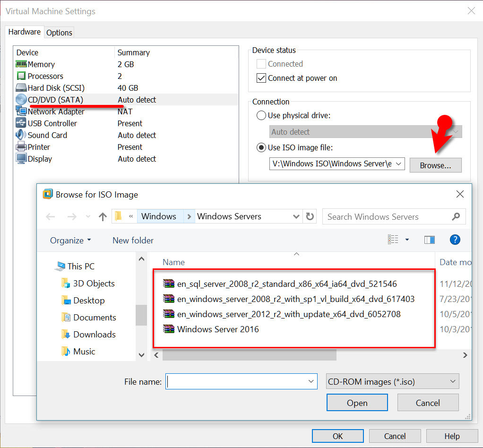Go forward in Browse for ISO dialog
This screenshot has height=448, width=483.
point(72,216)
